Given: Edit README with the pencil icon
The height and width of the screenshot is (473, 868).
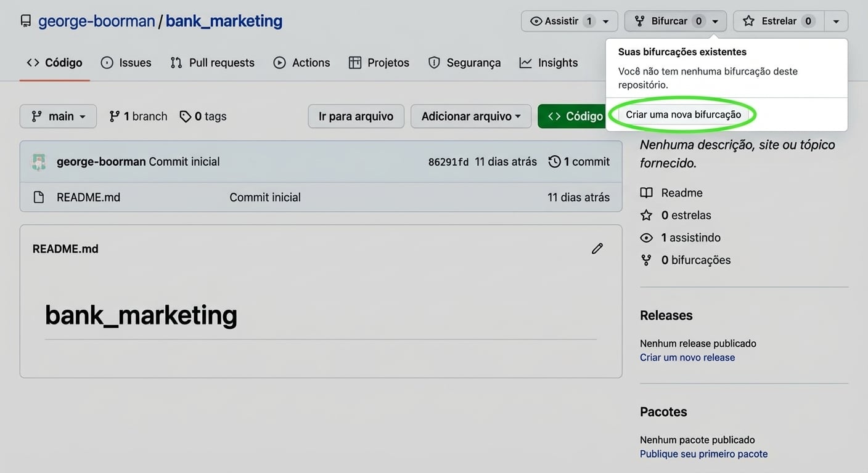Looking at the screenshot, I should click(597, 249).
